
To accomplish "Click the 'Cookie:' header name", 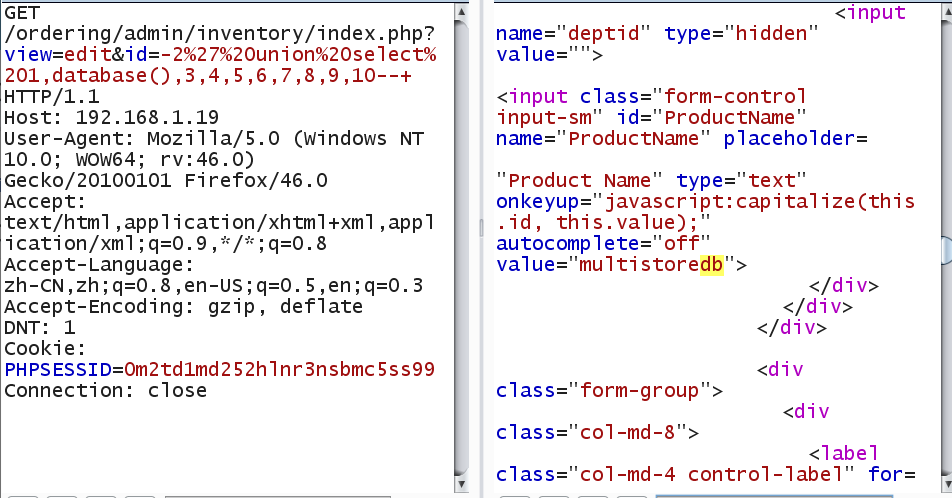I will pyautogui.click(x=46, y=348).
